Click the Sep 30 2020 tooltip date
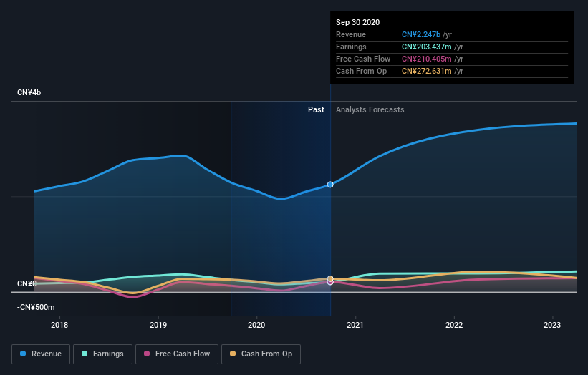The width and height of the screenshot is (588, 375). [x=358, y=22]
